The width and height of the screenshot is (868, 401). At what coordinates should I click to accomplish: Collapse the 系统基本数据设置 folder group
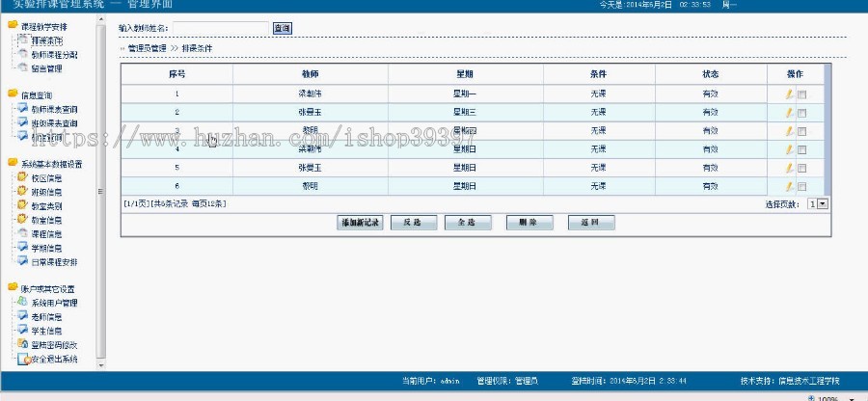pos(13,163)
